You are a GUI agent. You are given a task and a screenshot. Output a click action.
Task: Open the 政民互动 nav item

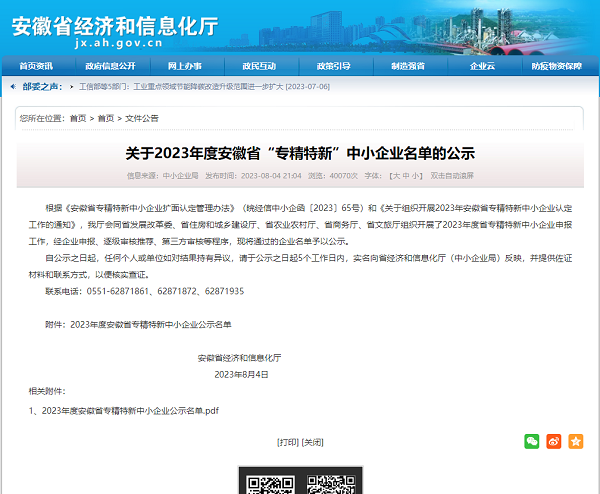tap(259, 66)
